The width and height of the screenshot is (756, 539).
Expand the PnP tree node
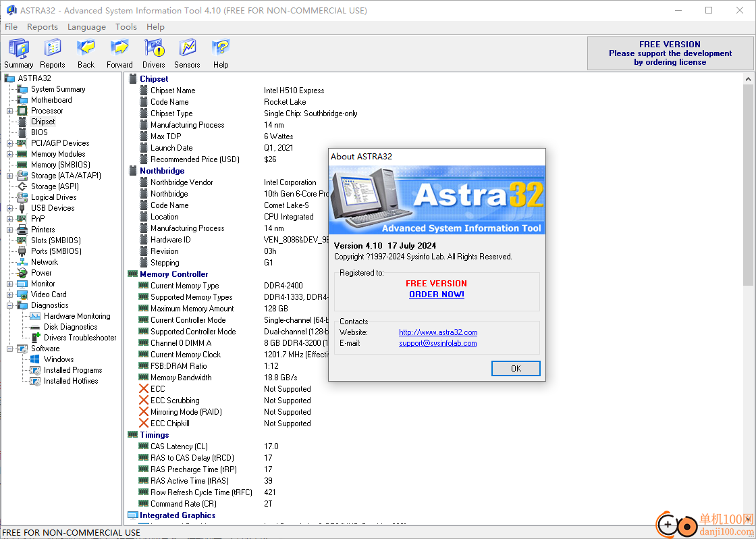pos(9,219)
